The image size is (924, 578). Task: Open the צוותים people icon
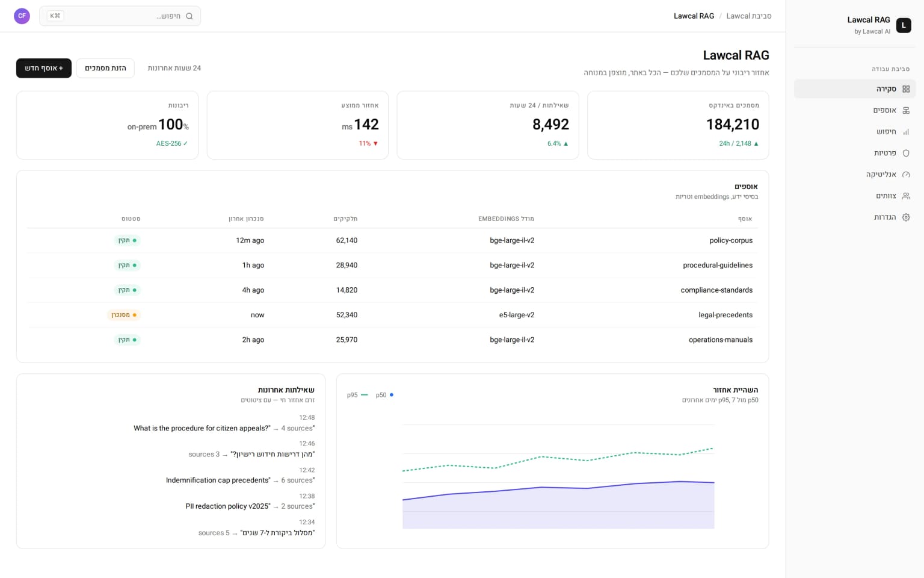[906, 196]
